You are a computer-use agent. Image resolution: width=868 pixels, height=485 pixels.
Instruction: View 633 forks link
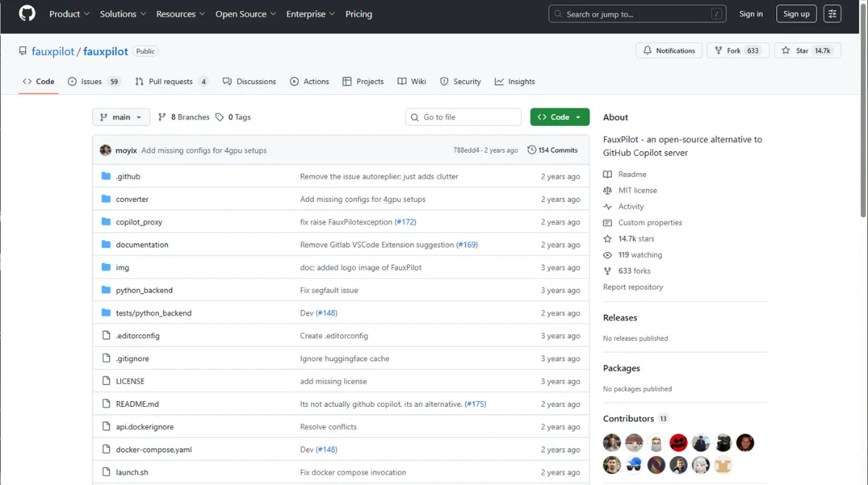(627, 271)
